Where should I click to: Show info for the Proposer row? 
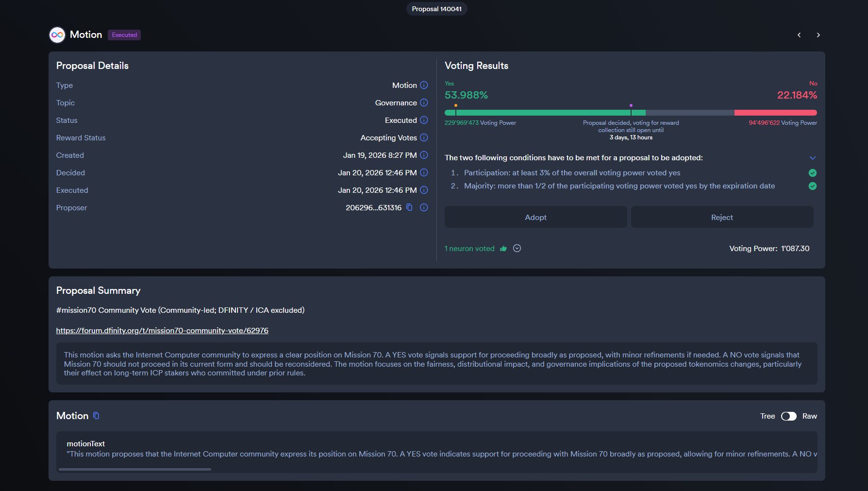424,207
